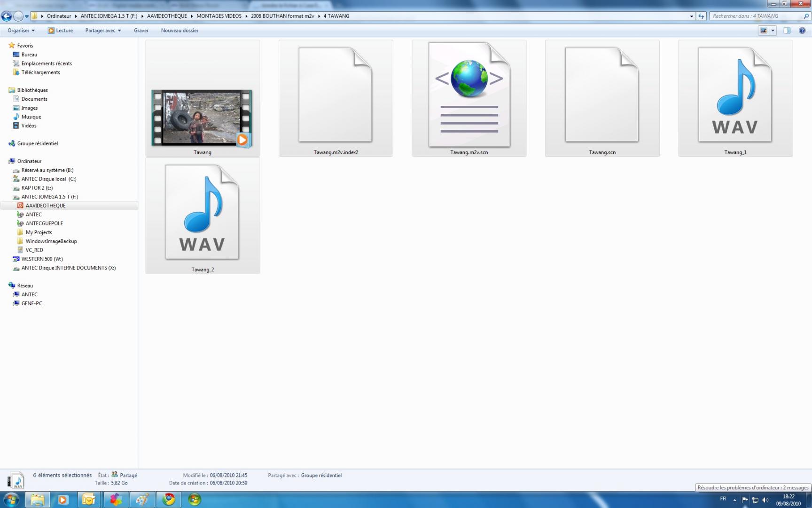
Task: Open the 'Documents' library
Action: coord(34,99)
